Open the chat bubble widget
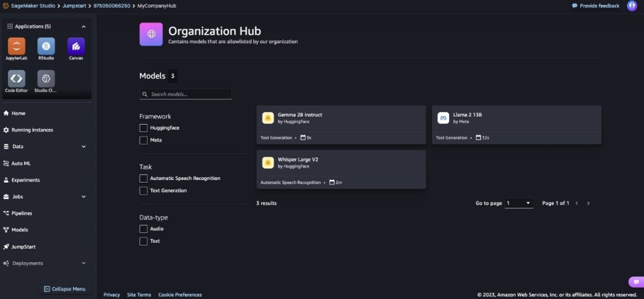The width and height of the screenshot is (644, 299). tap(636, 282)
